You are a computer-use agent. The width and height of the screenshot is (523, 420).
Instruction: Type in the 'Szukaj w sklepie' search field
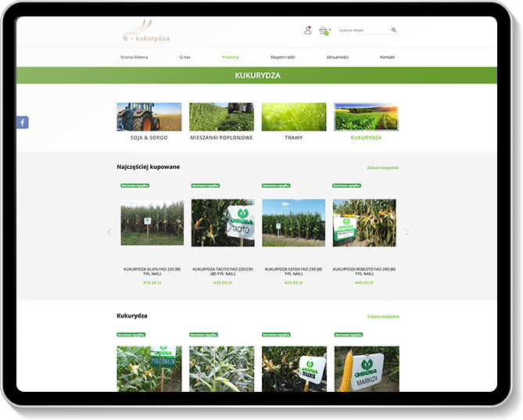[363, 31]
